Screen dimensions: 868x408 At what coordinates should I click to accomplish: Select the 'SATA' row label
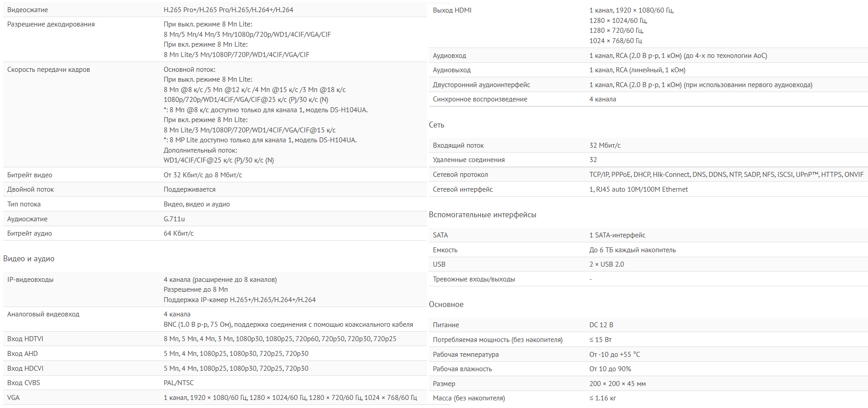coord(440,235)
